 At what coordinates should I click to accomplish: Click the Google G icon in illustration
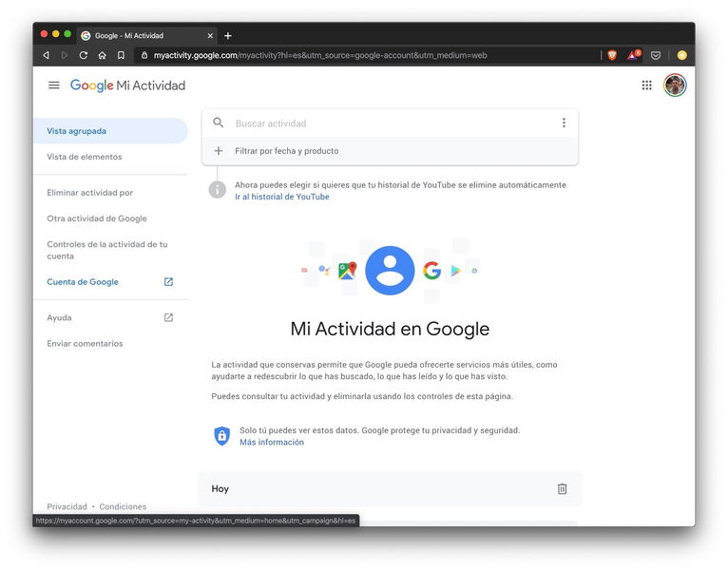(x=431, y=271)
